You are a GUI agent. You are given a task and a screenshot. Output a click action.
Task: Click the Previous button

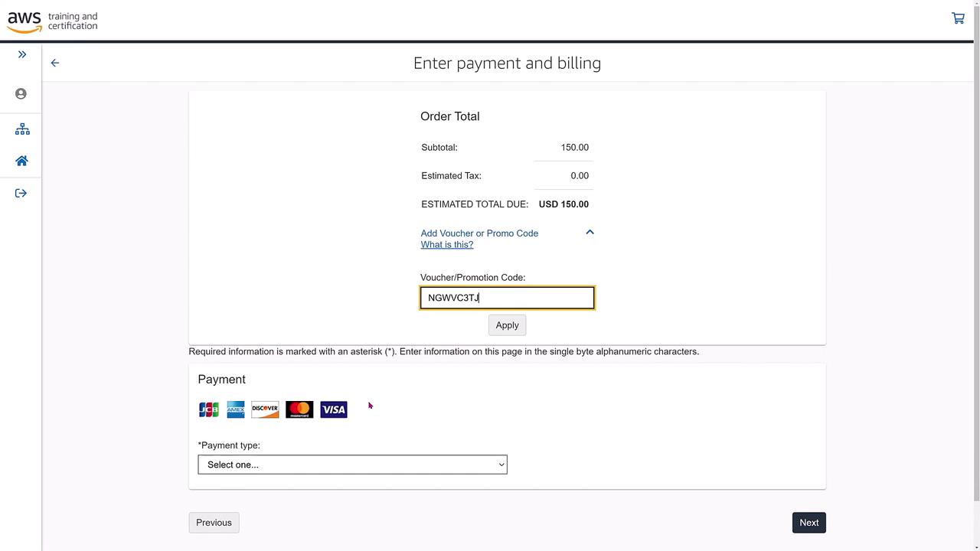214,523
